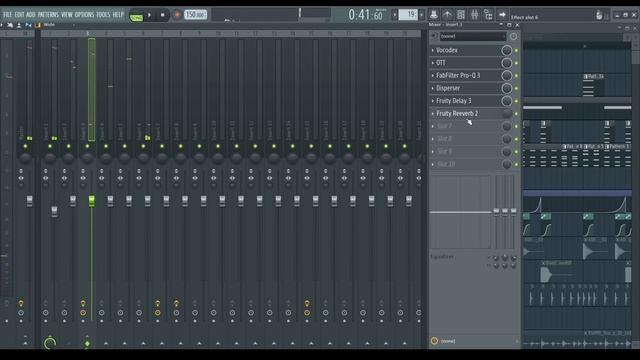Click the insert 1 panning knob

50,158
